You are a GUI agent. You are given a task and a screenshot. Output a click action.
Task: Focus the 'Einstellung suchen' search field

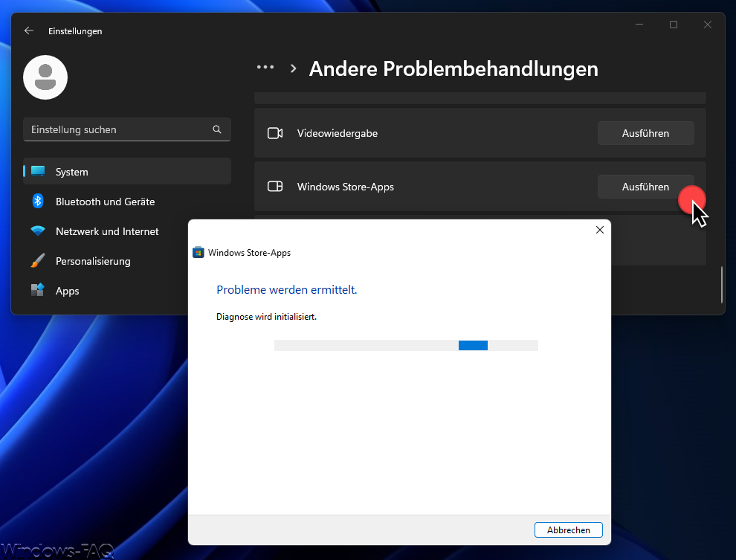click(x=126, y=129)
